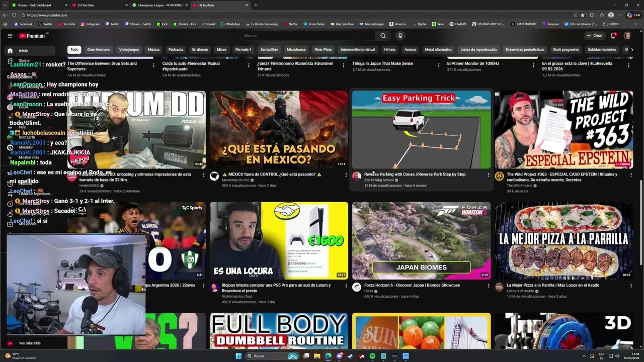The image size is (644, 362).
Task: Open the Windows Start menu
Action: (x=238, y=356)
